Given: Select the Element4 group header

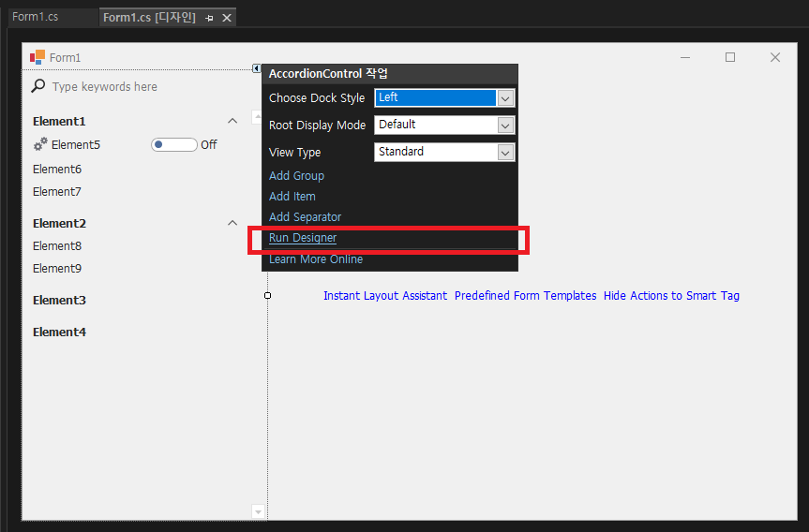Looking at the screenshot, I should [x=59, y=332].
